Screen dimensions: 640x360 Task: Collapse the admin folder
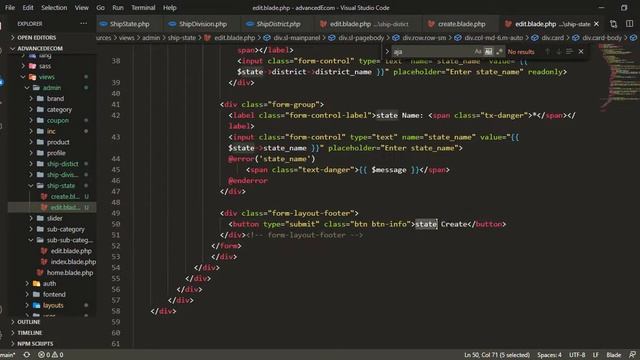(52, 88)
